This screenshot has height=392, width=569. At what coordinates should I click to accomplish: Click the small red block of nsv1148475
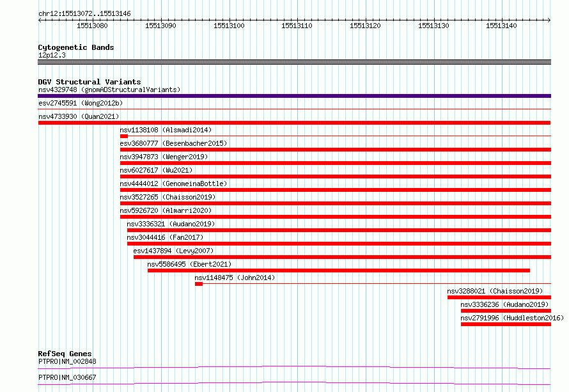click(x=198, y=284)
